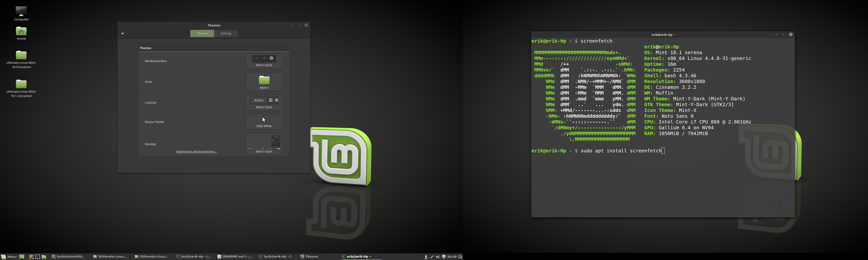Image resolution: width=868 pixels, height=260 pixels.
Task: Click the 'GPU: Gallium 0.4 on NV94' line
Action: [679, 128]
